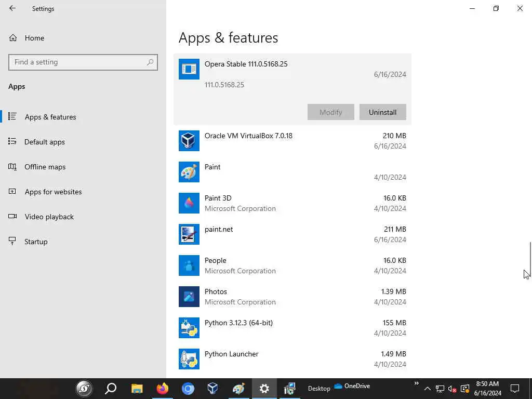This screenshot has height=399, width=532.
Task: Click the search magnifier in Find a setting
Action: pyautogui.click(x=150, y=62)
